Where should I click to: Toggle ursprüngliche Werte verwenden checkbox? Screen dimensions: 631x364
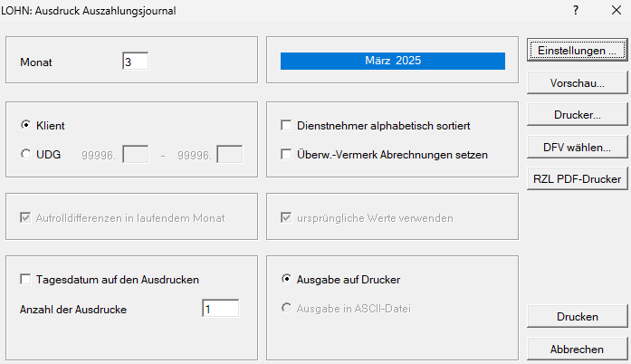click(287, 218)
